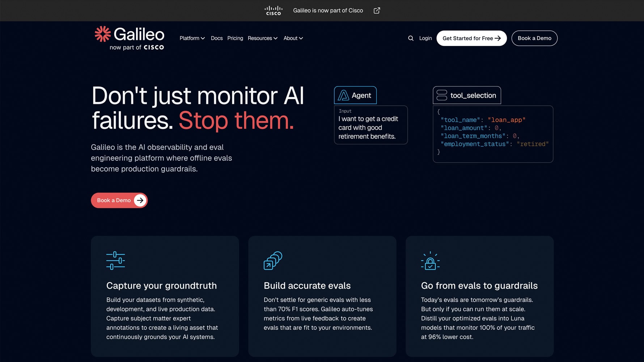Click the small 'Input' label
The image size is (644, 362).
tap(345, 111)
